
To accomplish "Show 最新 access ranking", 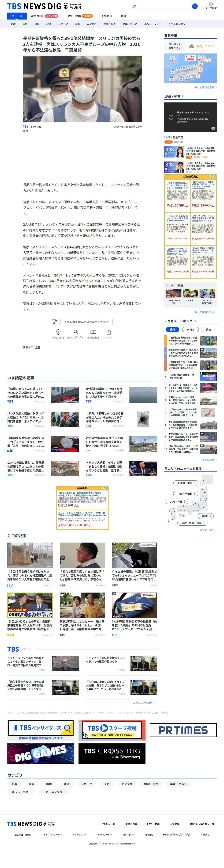I will 172,329.
